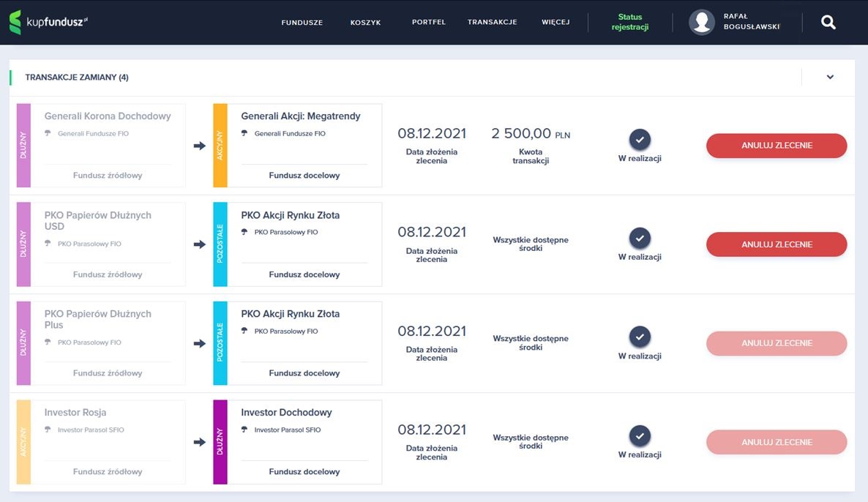Click the 08.12.2021 date in Generali row
Screen dimensions: 868x502
click(432, 133)
